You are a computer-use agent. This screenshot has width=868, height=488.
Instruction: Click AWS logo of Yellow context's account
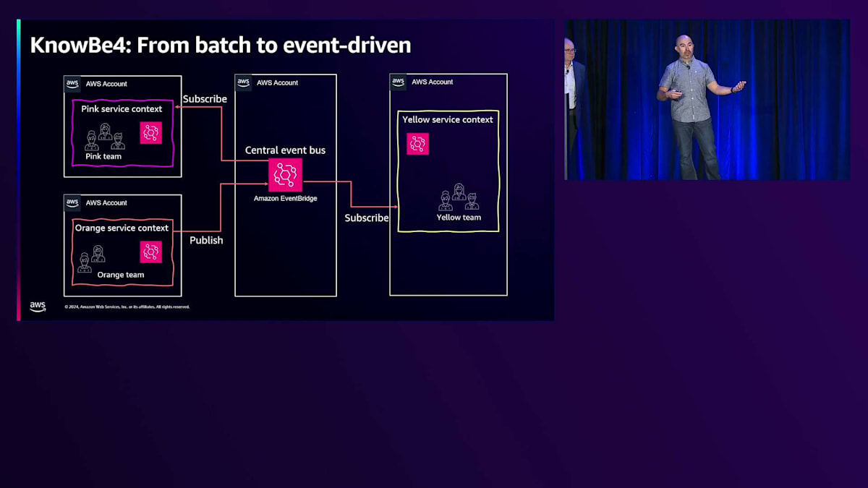tap(399, 82)
